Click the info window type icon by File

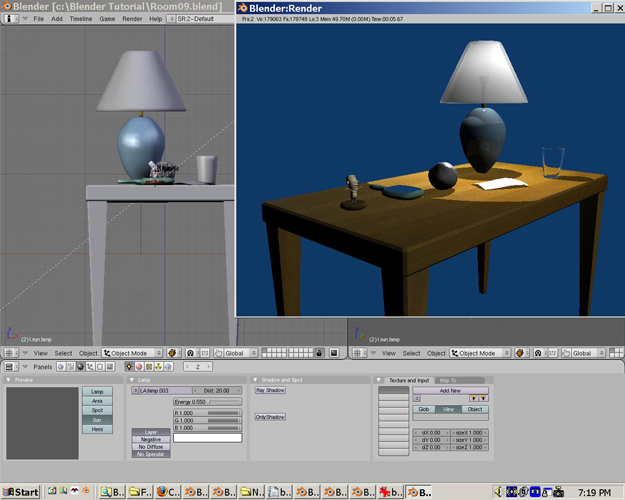(10, 19)
